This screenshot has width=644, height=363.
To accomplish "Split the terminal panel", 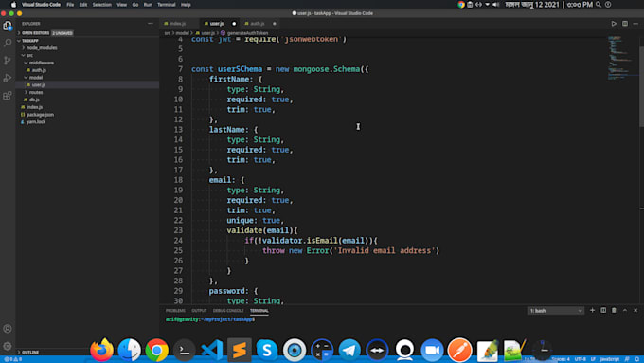I will 603,310.
